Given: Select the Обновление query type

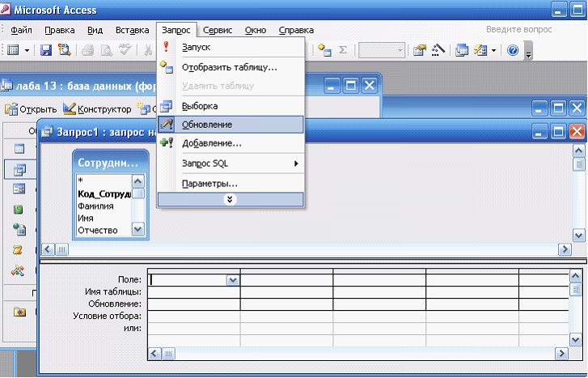Looking at the screenshot, I should point(231,125).
